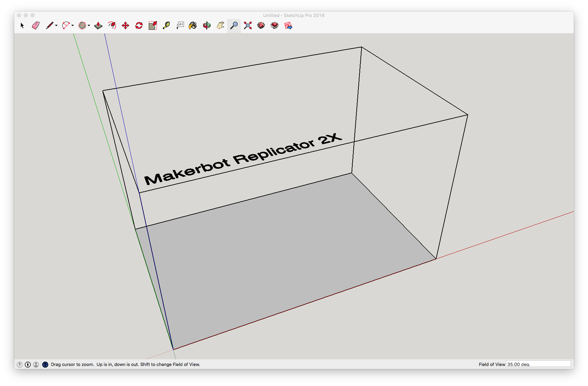Select the Arc tool
Image resolution: width=588 pixels, height=386 pixels.
[x=66, y=25]
